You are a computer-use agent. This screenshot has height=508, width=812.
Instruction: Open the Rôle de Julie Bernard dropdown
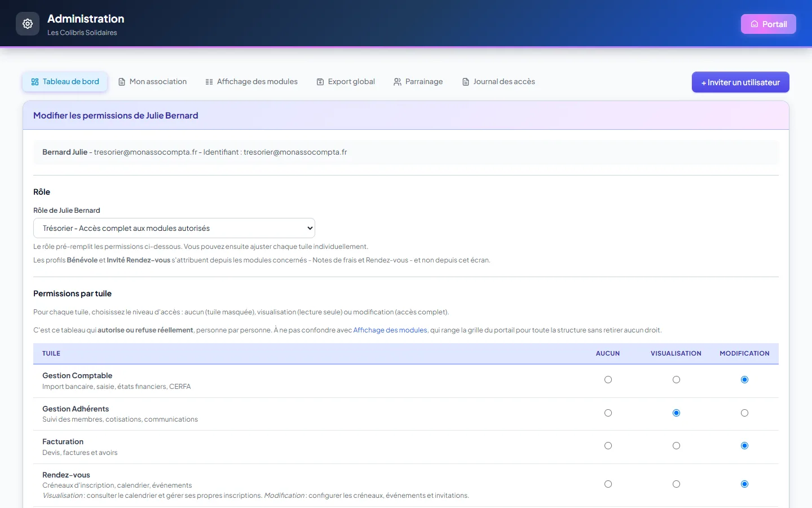pyautogui.click(x=174, y=228)
